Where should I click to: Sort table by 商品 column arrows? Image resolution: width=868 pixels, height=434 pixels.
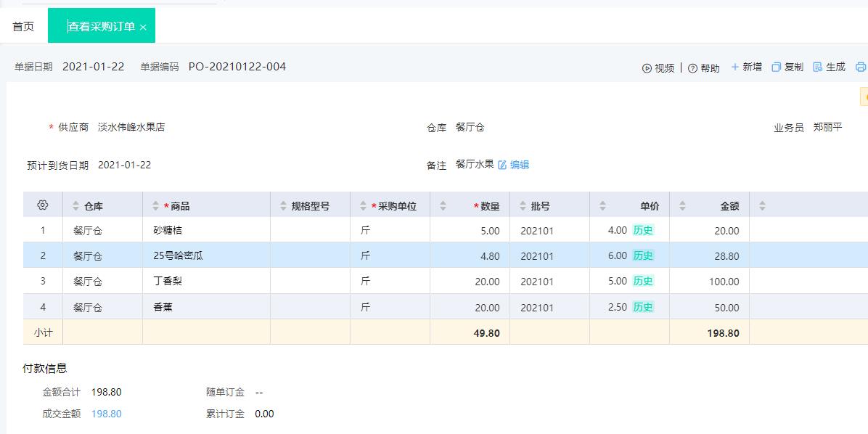tap(155, 206)
